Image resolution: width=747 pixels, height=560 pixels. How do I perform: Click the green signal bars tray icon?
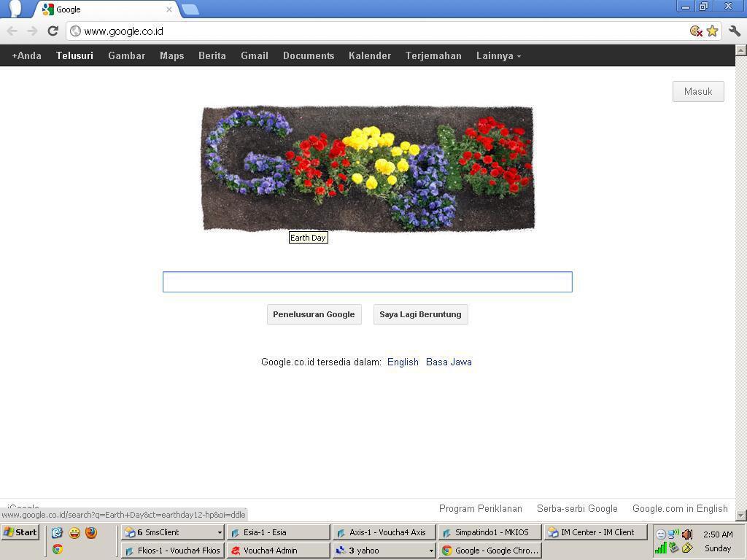(661, 548)
